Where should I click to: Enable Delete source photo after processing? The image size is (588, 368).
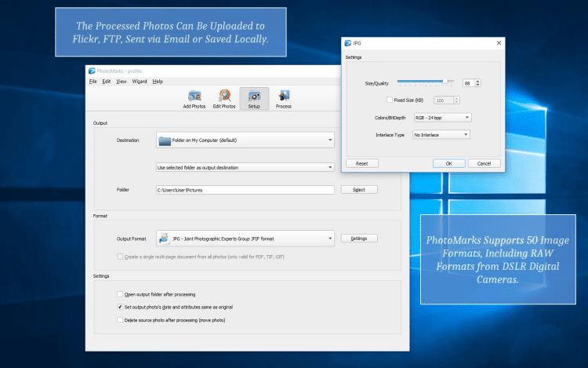click(120, 320)
